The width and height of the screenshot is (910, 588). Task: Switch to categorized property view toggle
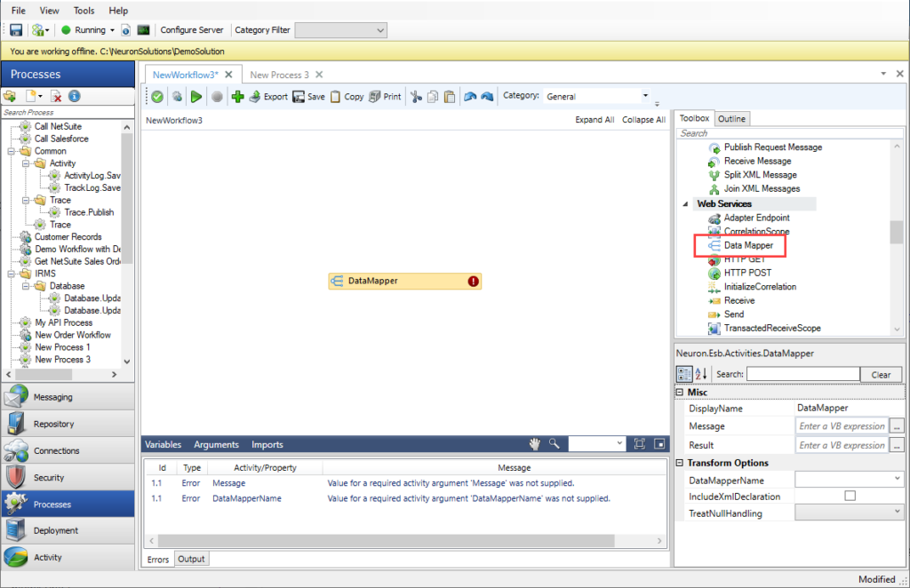tap(684, 374)
